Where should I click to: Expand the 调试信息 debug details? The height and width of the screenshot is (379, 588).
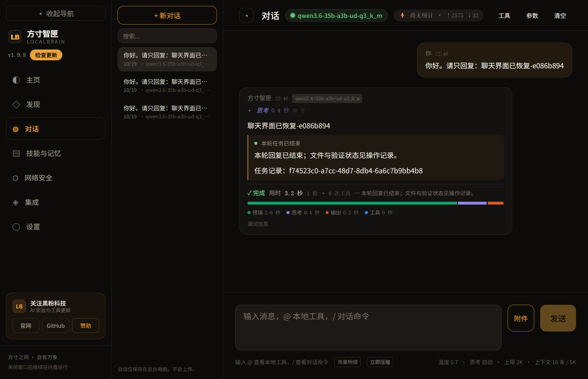pyautogui.click(x=258, y=224)
